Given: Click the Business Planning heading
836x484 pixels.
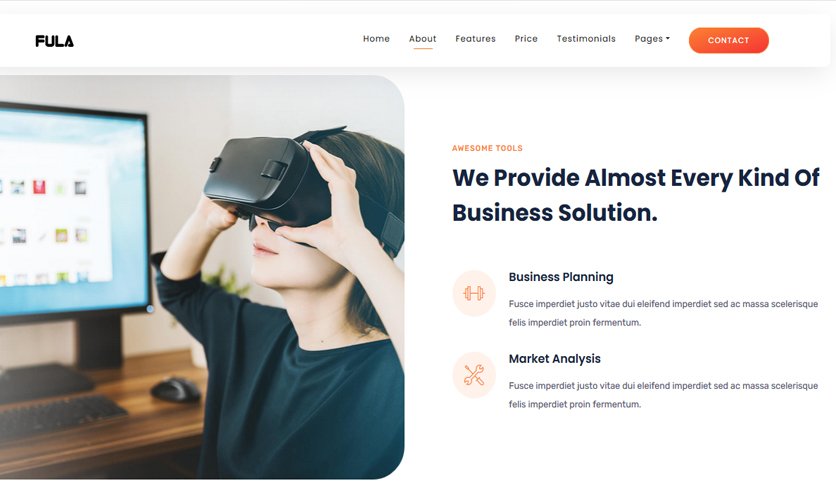Looking at the screenshot, I should coord(561,277).
